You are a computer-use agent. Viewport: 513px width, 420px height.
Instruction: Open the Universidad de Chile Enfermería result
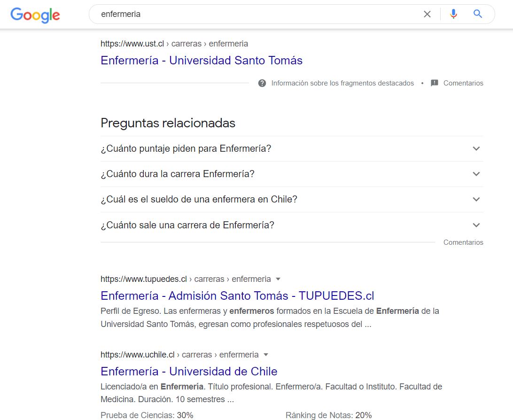coord(188,371)
